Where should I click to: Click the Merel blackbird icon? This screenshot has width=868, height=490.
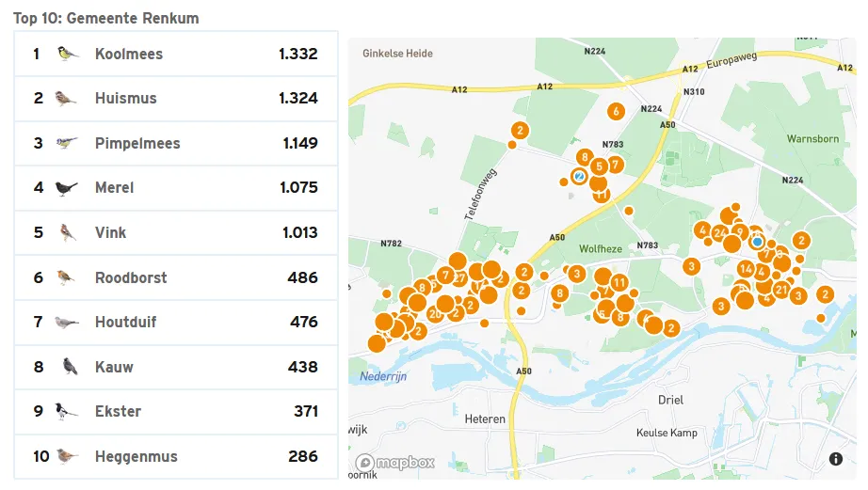click(67, 188)
